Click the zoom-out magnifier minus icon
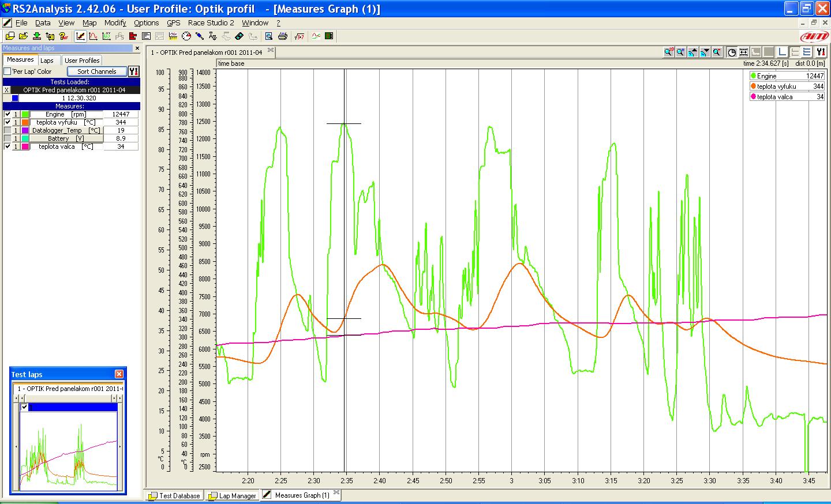Viewport: 831px width, 504px height. coord(717,52)
